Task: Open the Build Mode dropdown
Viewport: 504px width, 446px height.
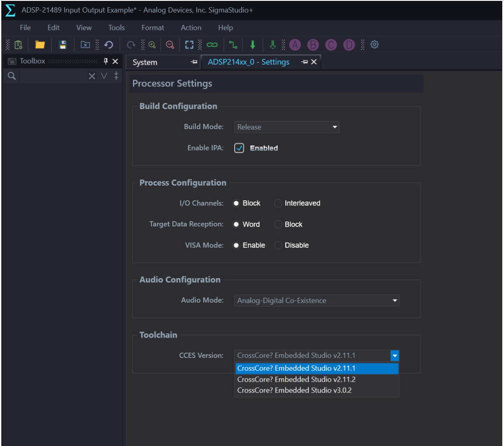Action: 287,127
